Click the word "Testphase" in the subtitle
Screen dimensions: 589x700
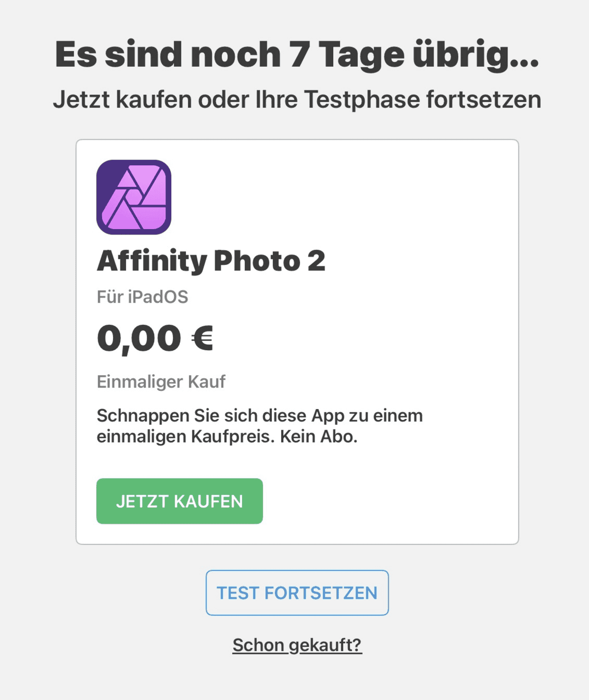point(362,100)
